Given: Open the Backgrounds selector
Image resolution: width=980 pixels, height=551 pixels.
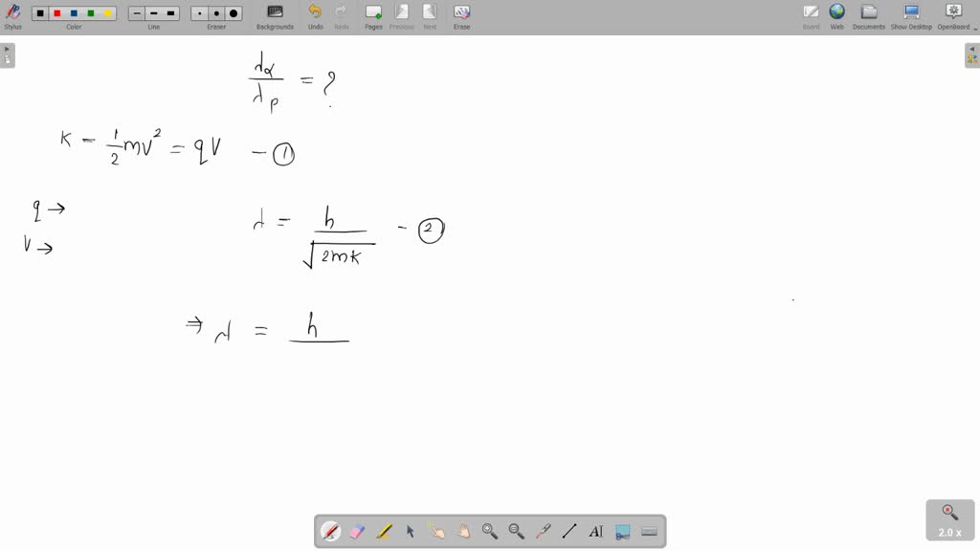Looking at the screenshot, I should point(275,15).
